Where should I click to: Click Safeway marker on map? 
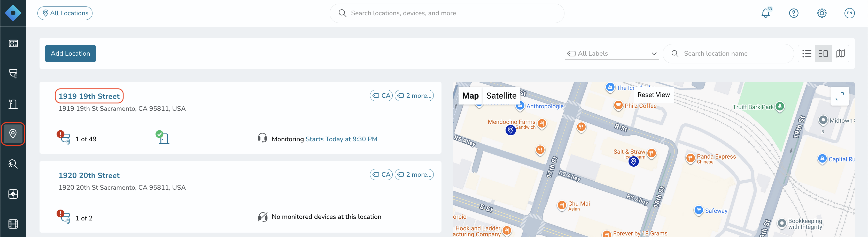pyautogui.click(x=699, y=210)
